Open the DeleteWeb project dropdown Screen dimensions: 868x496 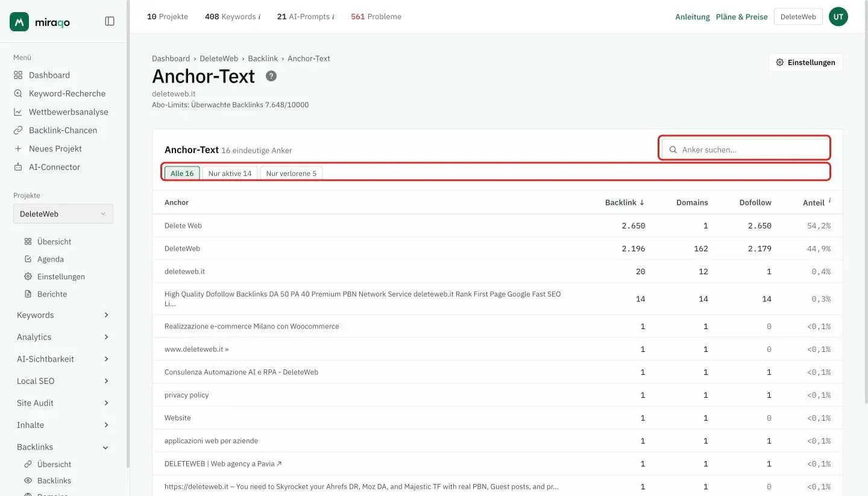click(x=63, y=214)
